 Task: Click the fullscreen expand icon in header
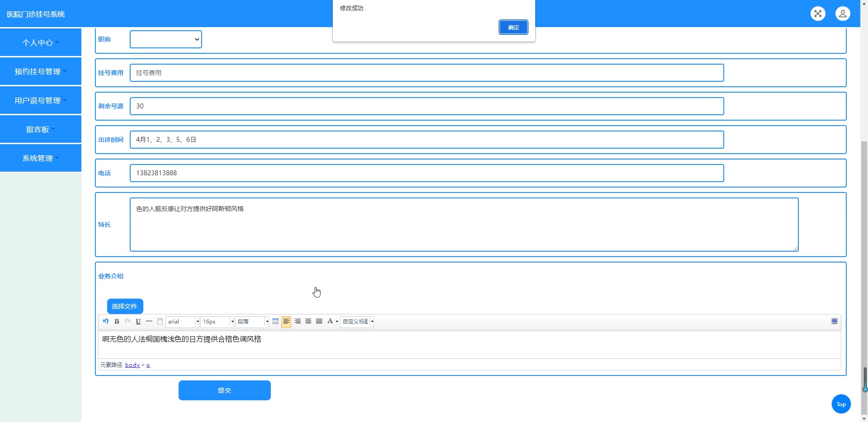coord(818,14)
